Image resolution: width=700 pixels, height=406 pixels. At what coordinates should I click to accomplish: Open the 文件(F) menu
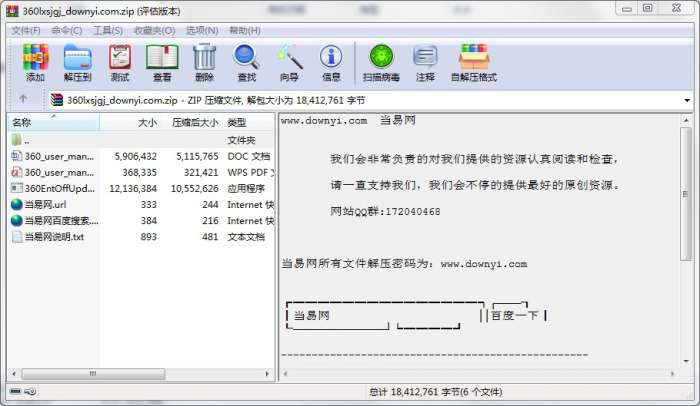tap(25, 30)
